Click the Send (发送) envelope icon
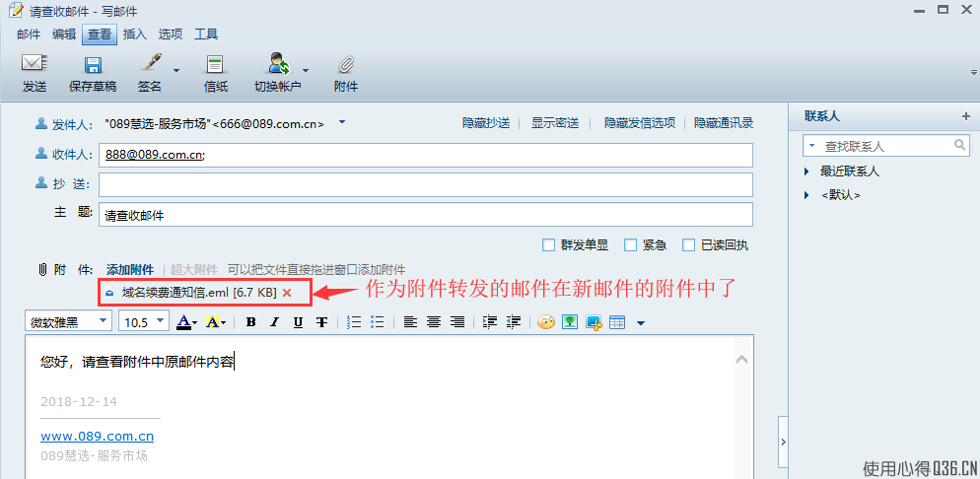The height and width of the screenshot is (479, 980). tap(35, 63)
